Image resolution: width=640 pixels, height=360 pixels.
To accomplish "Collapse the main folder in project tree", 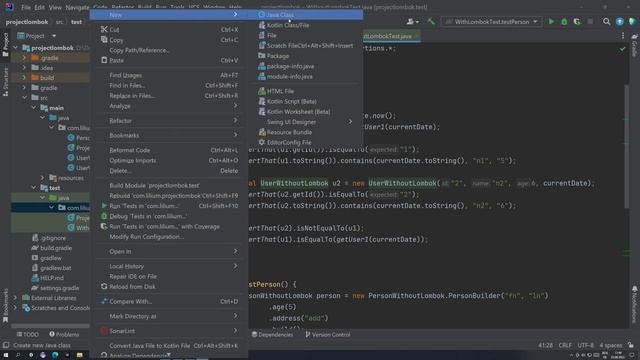I will 34,108.
